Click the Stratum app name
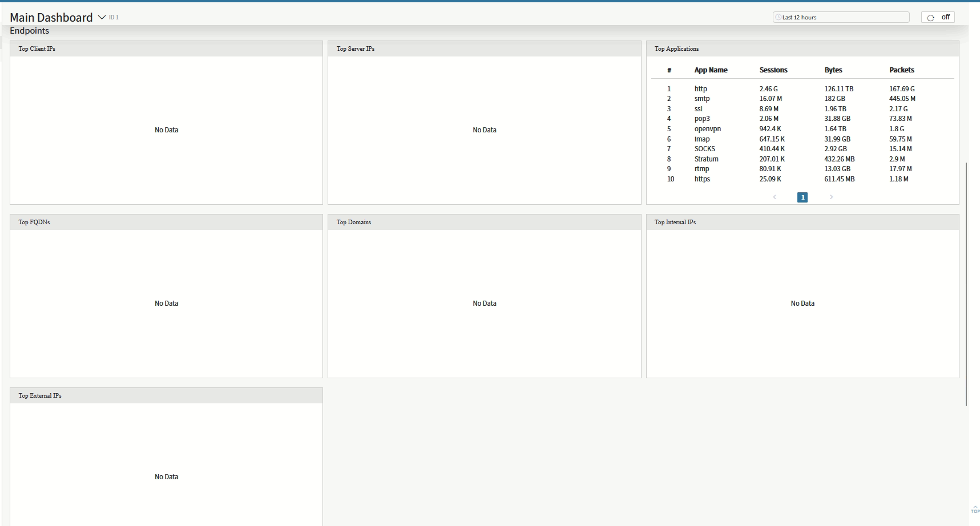980x526 pixels. (706, 159)
